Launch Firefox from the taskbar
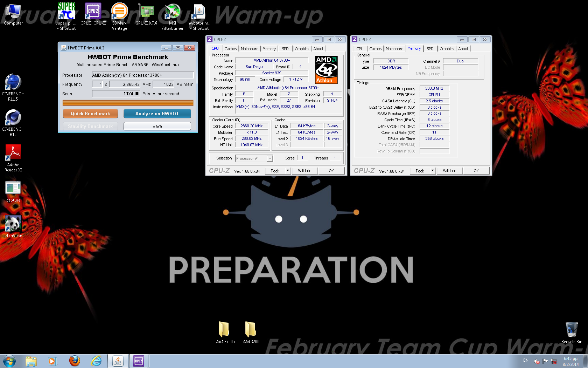 click(74, 361)
